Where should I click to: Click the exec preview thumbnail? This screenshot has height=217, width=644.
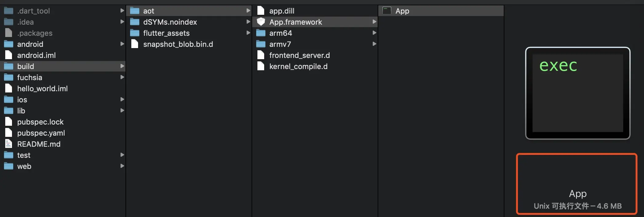(x=578, y=93)
